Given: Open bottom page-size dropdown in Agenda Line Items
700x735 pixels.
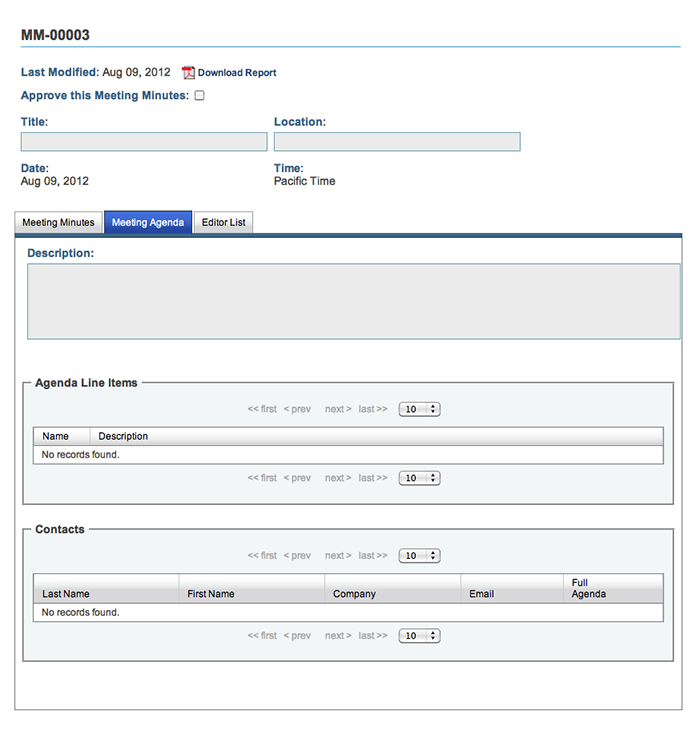Looking at the screenshot, I should tap(419, 478).
